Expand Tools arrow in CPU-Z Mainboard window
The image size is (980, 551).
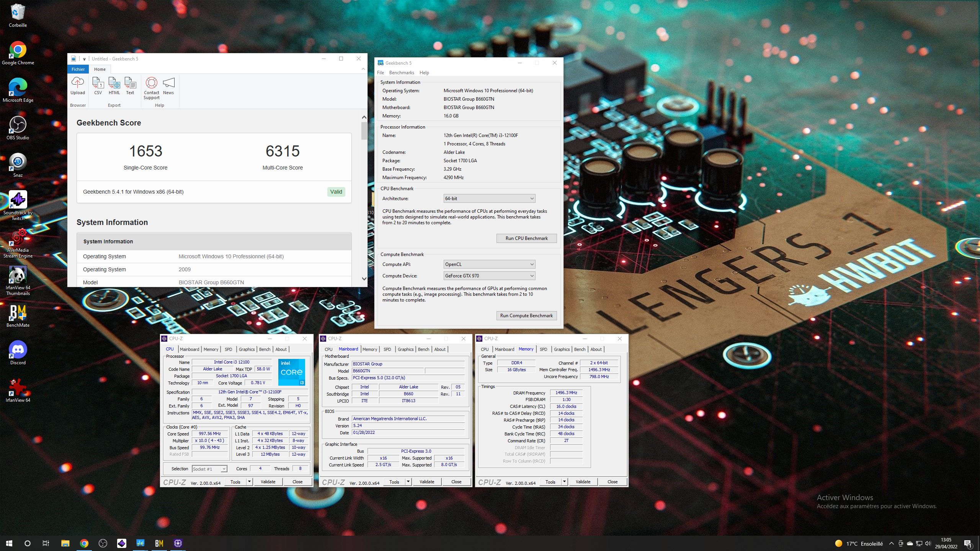tap(408, 482)
